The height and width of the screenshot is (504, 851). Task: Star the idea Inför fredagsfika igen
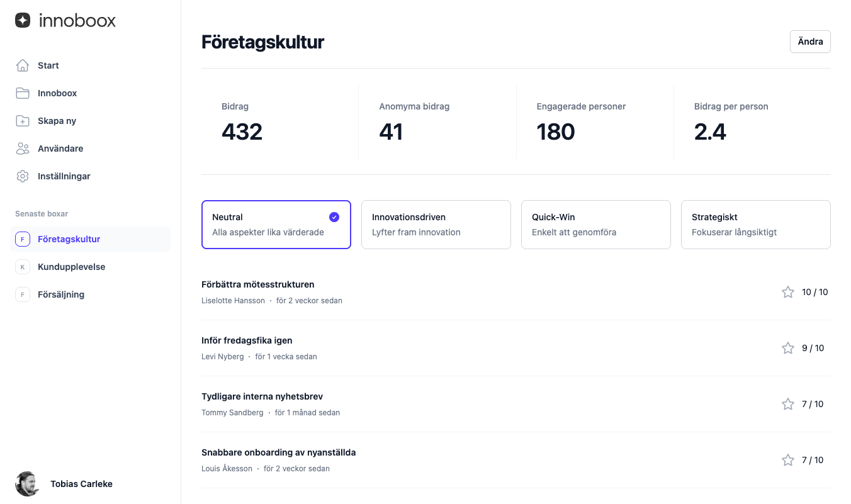pos(787,347)
